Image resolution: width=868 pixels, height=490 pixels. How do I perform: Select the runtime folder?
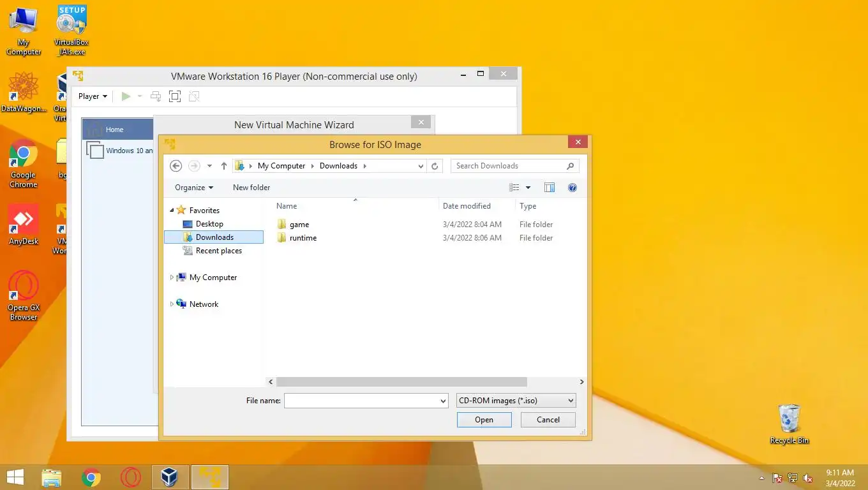303,238
